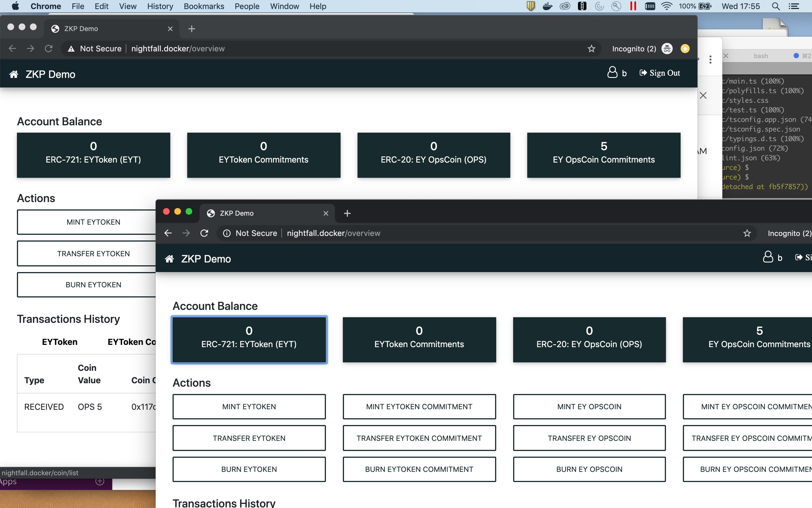
Task: Click the home icon in front ZKP Demo window
Action: pos(169,259)
